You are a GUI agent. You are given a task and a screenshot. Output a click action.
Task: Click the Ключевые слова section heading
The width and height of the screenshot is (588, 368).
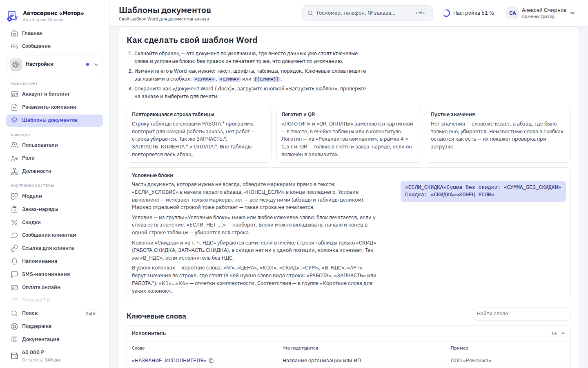[156, 316]
